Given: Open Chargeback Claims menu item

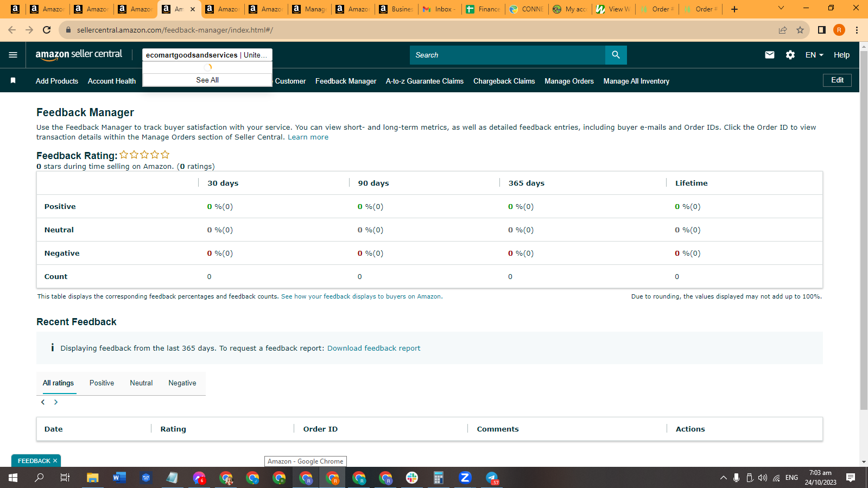Looking at the screenshot, I should tap(504, 81).
